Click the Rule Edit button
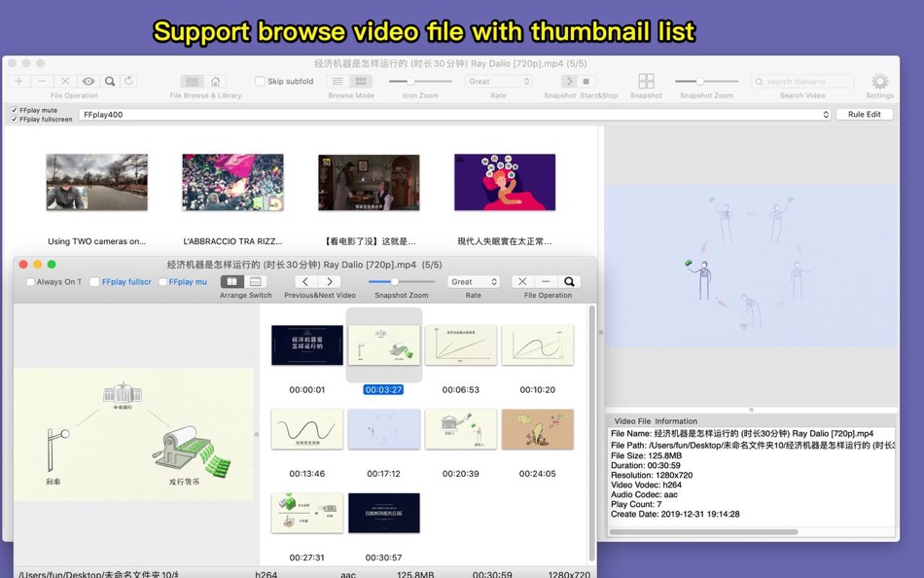Image resolution: width=924 pixels, height=578 pixels. 865,115
